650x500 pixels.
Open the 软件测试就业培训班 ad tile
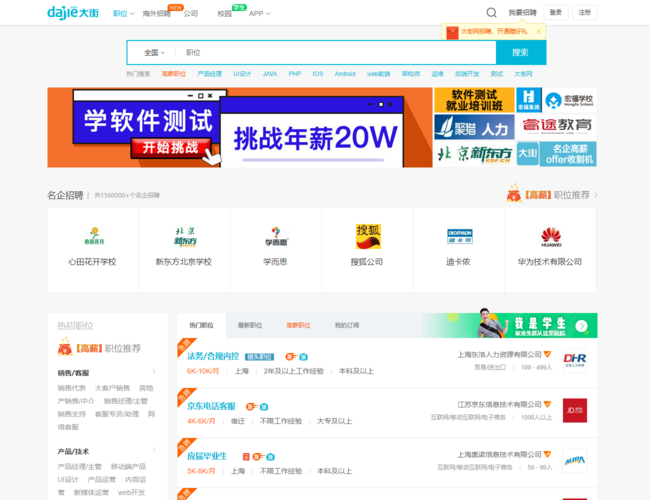tap(474, 100)
